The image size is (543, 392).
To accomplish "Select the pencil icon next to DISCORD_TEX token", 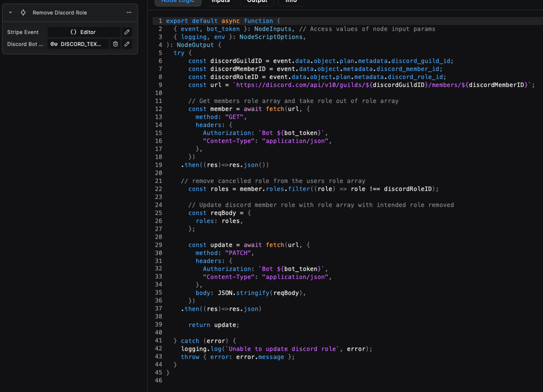I will pos(127,44).
